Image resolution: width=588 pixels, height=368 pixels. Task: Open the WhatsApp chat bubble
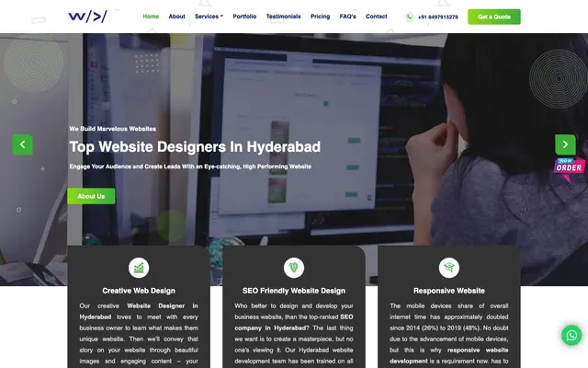[x=571, y=335]
